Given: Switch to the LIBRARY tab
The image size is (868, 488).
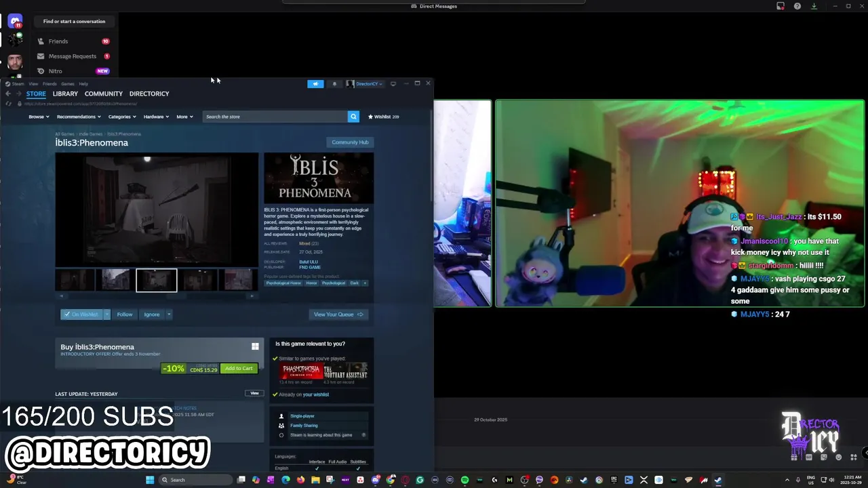Looking at the screenshot, I should click(65, 94).
